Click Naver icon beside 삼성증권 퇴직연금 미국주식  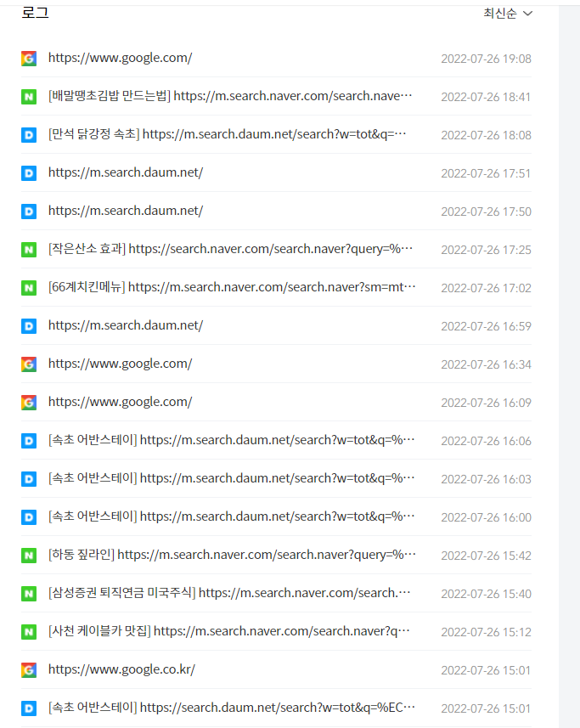tap(29, 593)
